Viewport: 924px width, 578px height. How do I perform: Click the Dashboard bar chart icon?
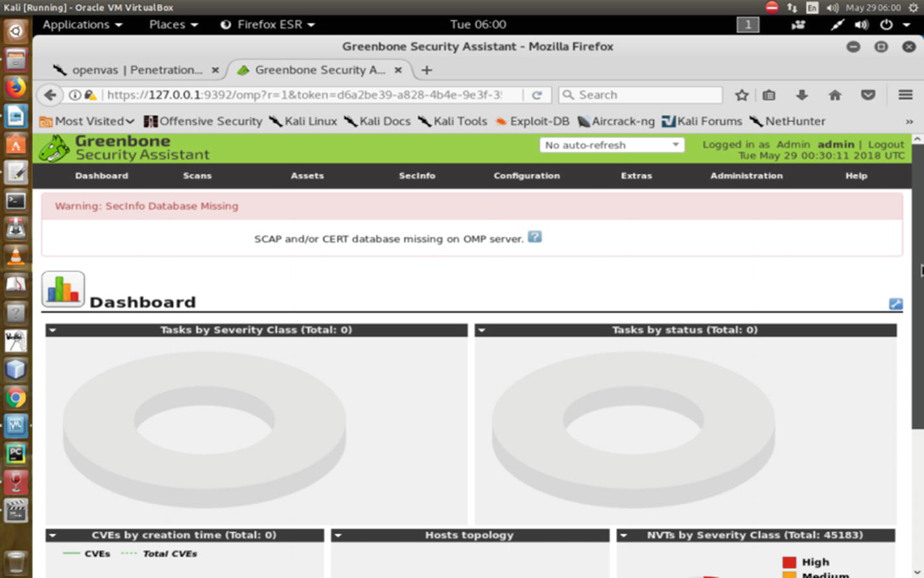pos(63,289)
